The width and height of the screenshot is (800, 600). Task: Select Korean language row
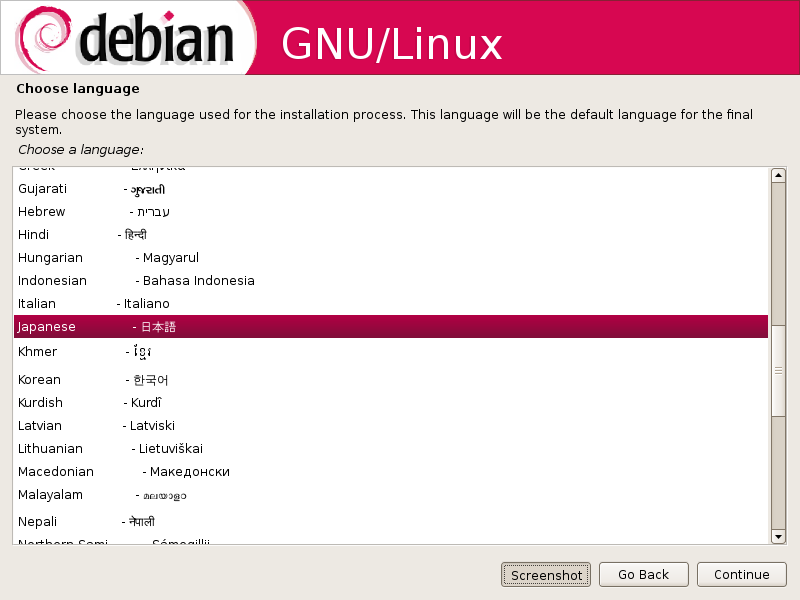(x=391, y=380)
